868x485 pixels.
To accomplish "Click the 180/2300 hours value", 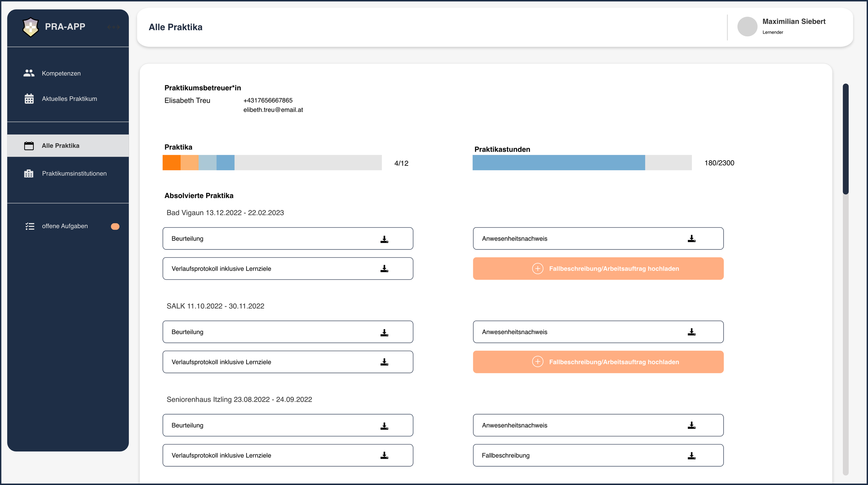I will [x=719, y=163].
